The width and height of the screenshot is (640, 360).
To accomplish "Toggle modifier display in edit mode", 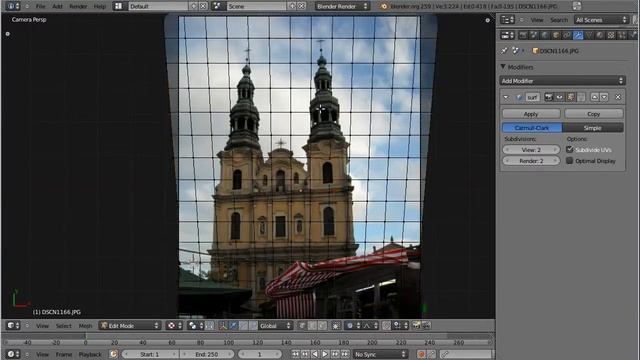I will pos(571,97).
